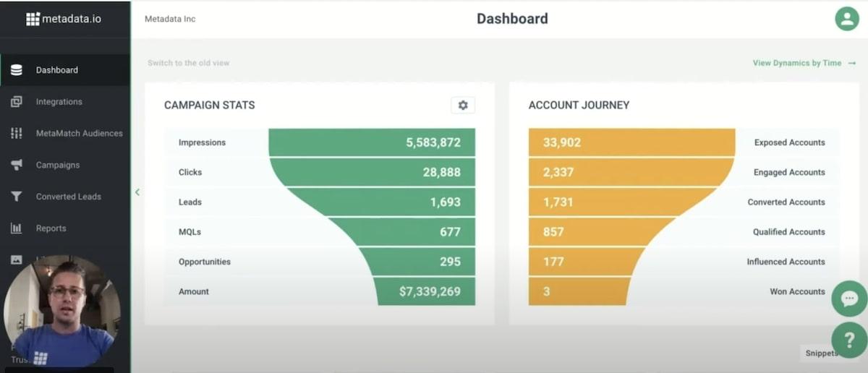Click the Won Accounts value 3
The height and width of the screenshot is (373, 868).
pos(546,291)
